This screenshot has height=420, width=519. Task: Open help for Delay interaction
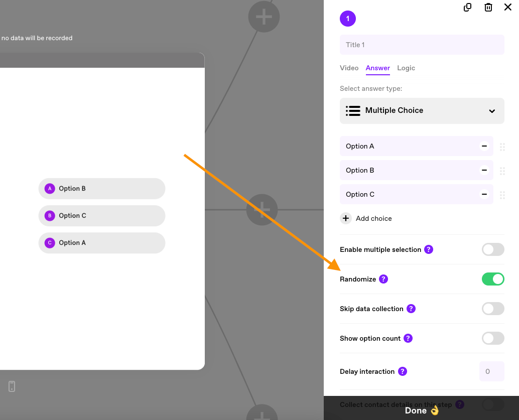point(403,371)
